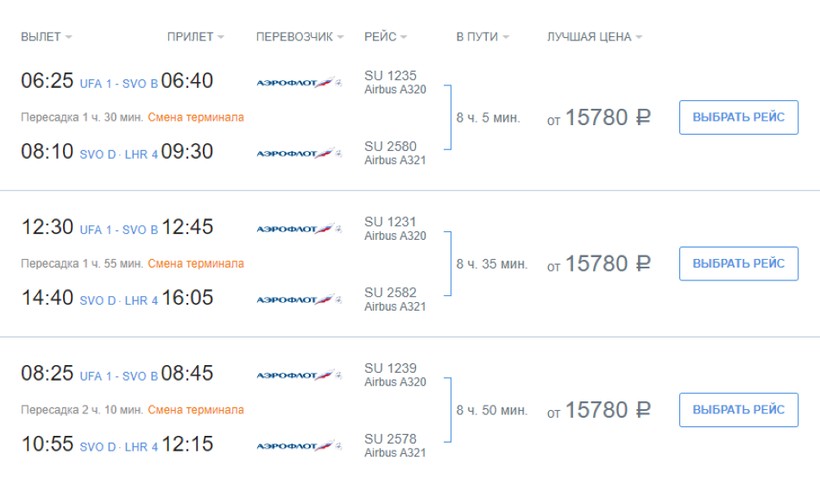820x479 pixels.
Task: Click the 8 ч. 5 мин. duration text
Action: (x=488, y=118)
